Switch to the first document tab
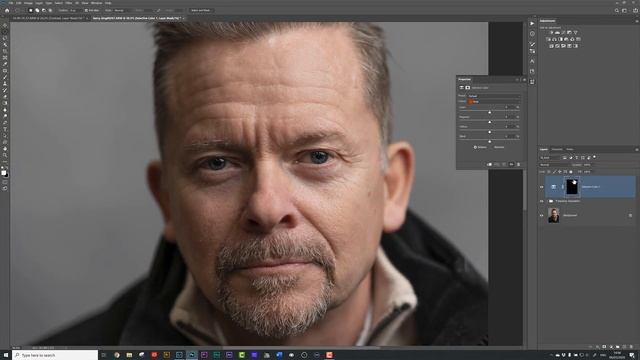The image size is (640, 360). 47,18
